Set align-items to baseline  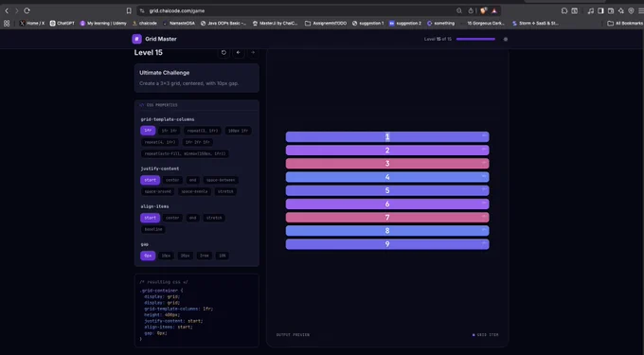coord(153,229)
